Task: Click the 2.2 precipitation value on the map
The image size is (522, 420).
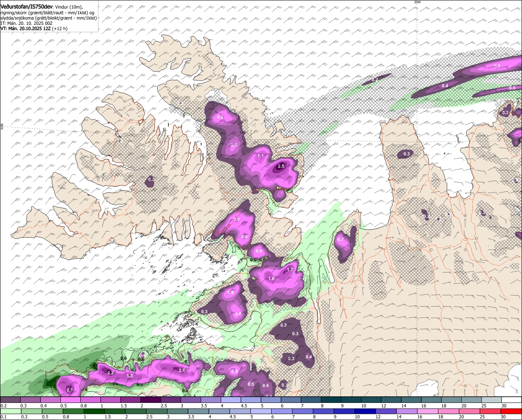Action: tap(111, 373)
